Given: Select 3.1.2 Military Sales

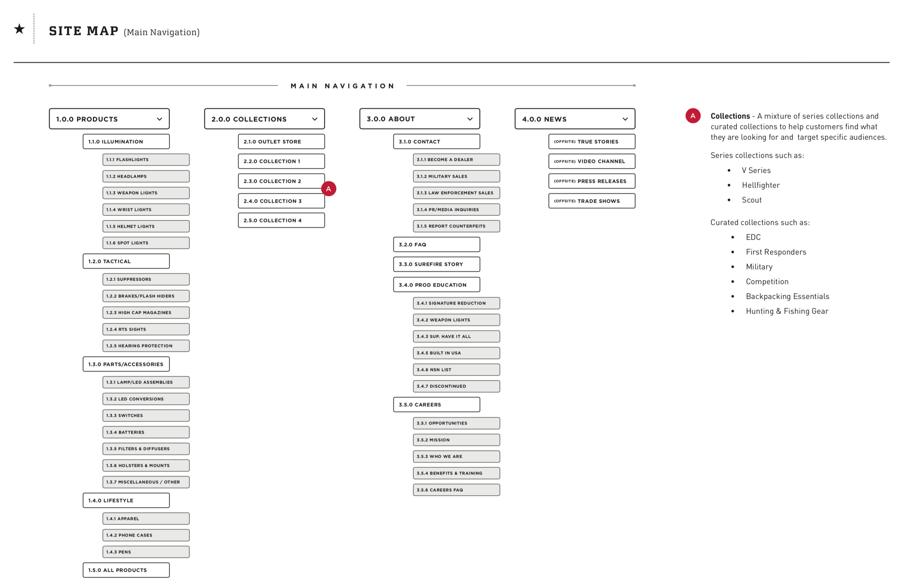Looking at the screenshot, I should pos(457,176).
